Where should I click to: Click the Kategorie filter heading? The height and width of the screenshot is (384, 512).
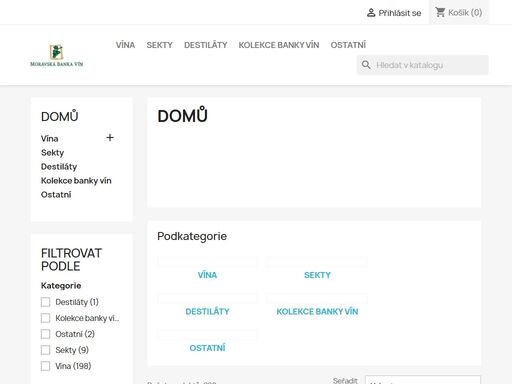[x=61, y=286]
